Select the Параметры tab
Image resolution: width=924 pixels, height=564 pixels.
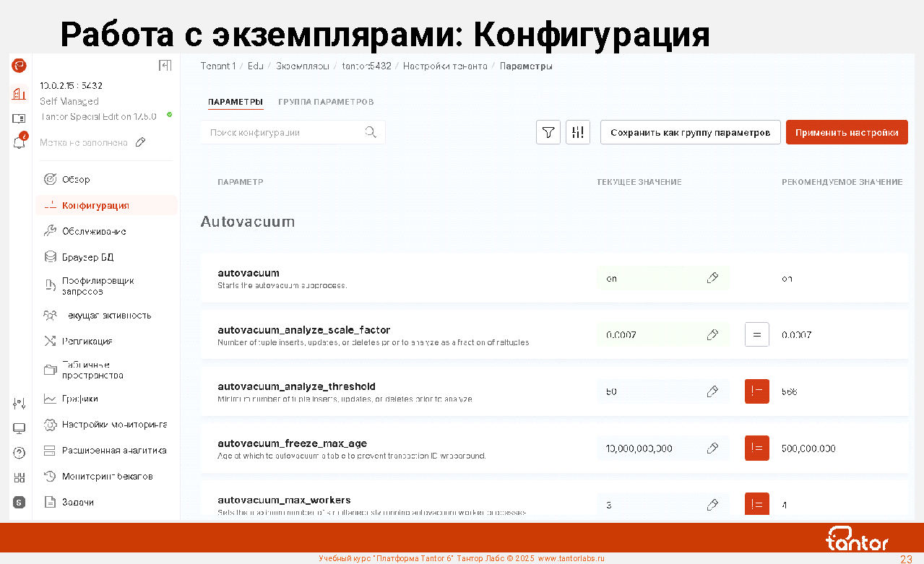point(235,102)
